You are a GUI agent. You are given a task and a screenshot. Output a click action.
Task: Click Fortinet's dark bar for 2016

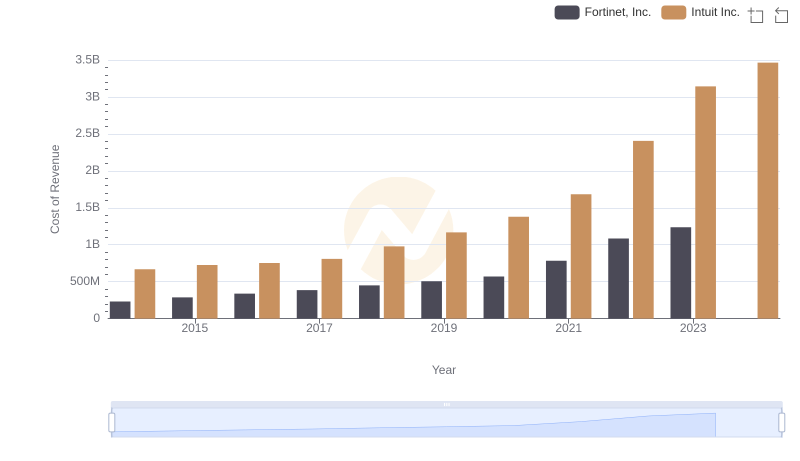[x=244, y=306]
